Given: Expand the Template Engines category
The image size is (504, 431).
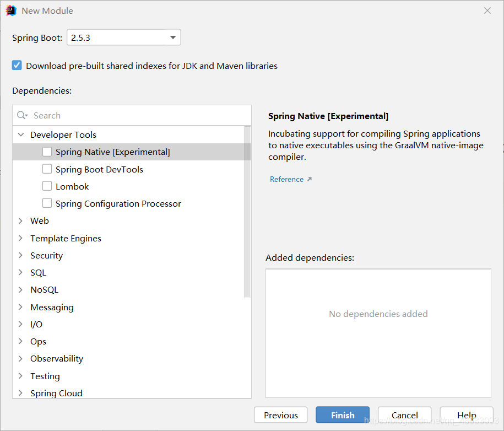Looking at the screenshot, I should 20,238.
